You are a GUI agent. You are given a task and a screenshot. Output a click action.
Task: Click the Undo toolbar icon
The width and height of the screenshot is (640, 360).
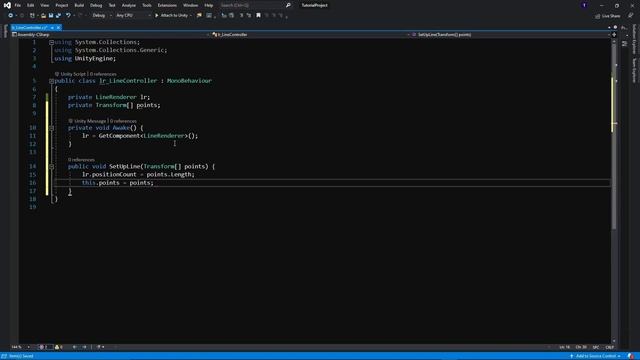68,16
